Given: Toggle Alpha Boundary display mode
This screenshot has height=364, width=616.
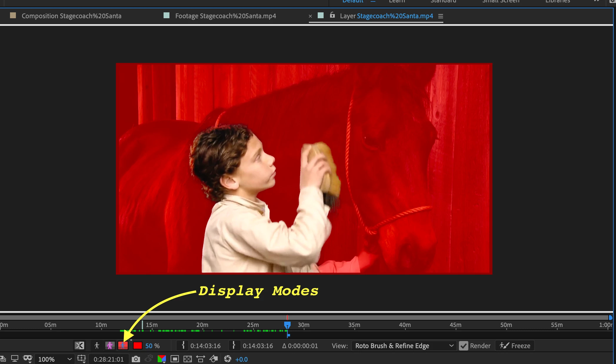Looking at the screenshot, I should [110, 345].
